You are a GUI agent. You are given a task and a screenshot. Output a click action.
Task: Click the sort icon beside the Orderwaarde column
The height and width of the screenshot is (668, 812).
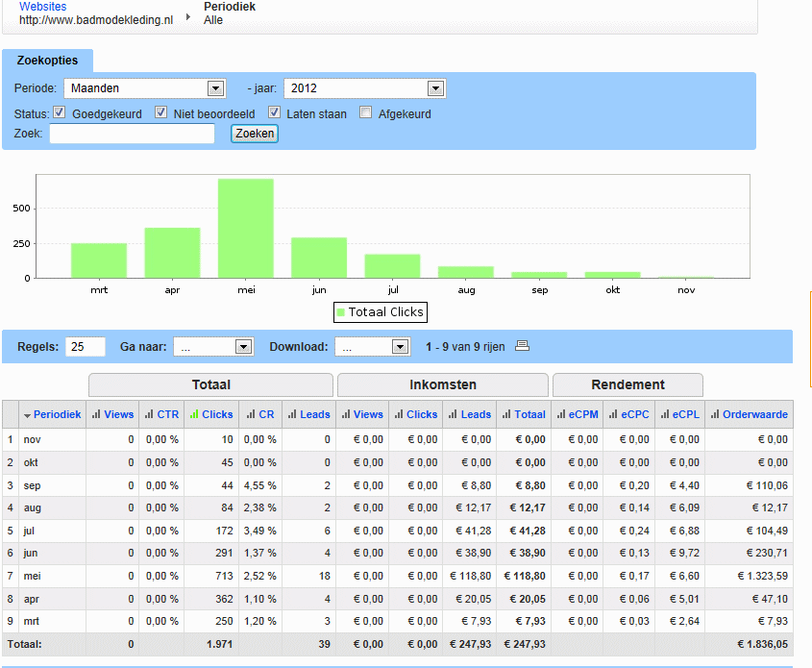(x=715, y=414)
